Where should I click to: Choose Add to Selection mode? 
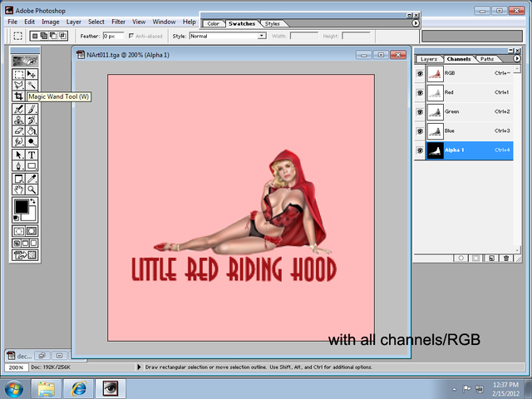(x=44, y=36)
